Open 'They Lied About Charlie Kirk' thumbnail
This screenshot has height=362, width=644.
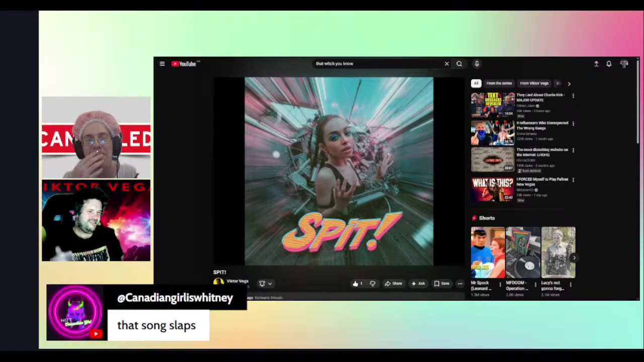pyautogui.click(x=493, y=105)
